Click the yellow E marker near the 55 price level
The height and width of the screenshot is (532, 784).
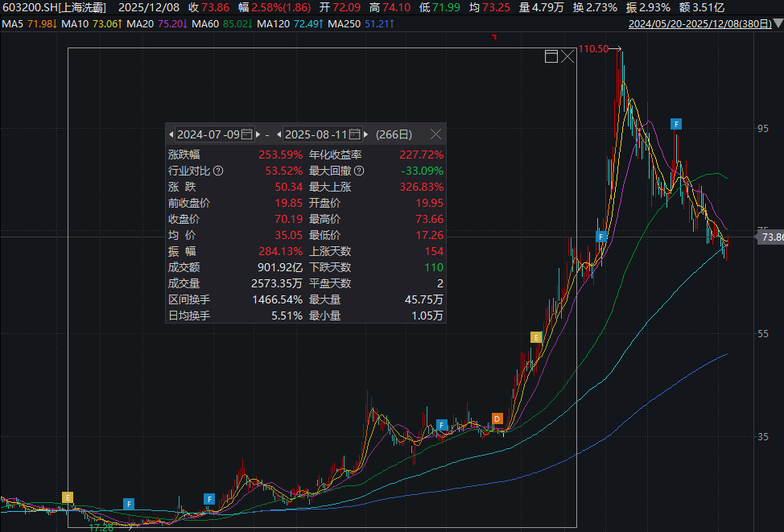point(536,337)
